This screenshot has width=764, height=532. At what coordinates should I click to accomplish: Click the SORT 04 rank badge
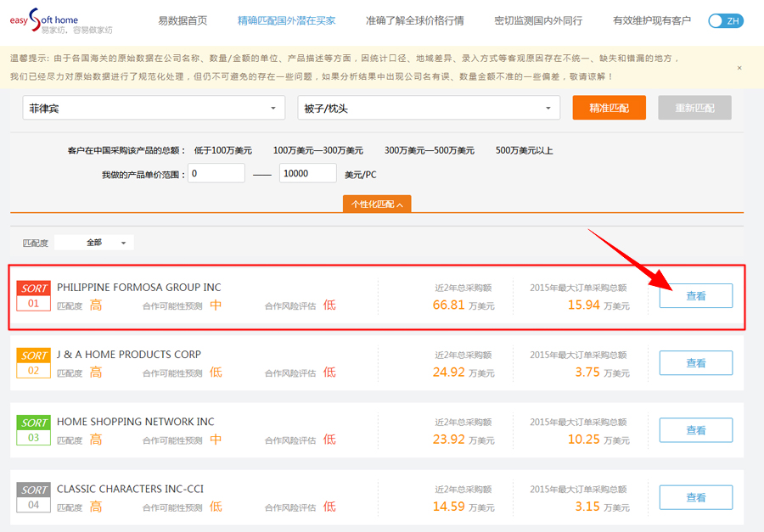tap(34, 497)
